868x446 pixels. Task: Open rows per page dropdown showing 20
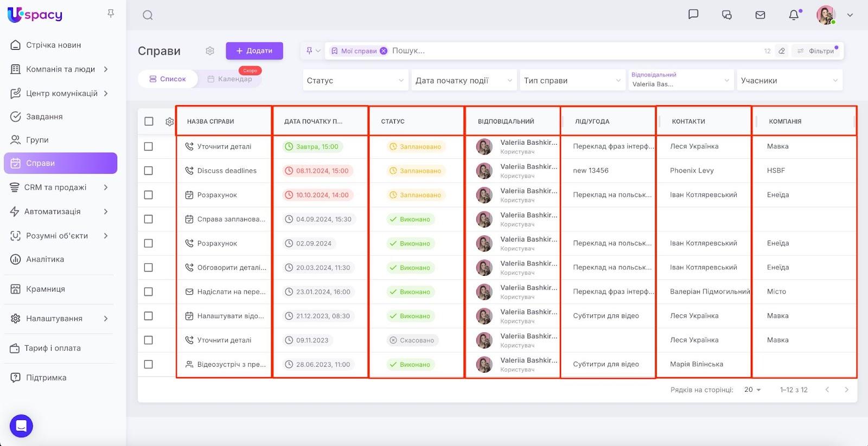tap(752, 390)
